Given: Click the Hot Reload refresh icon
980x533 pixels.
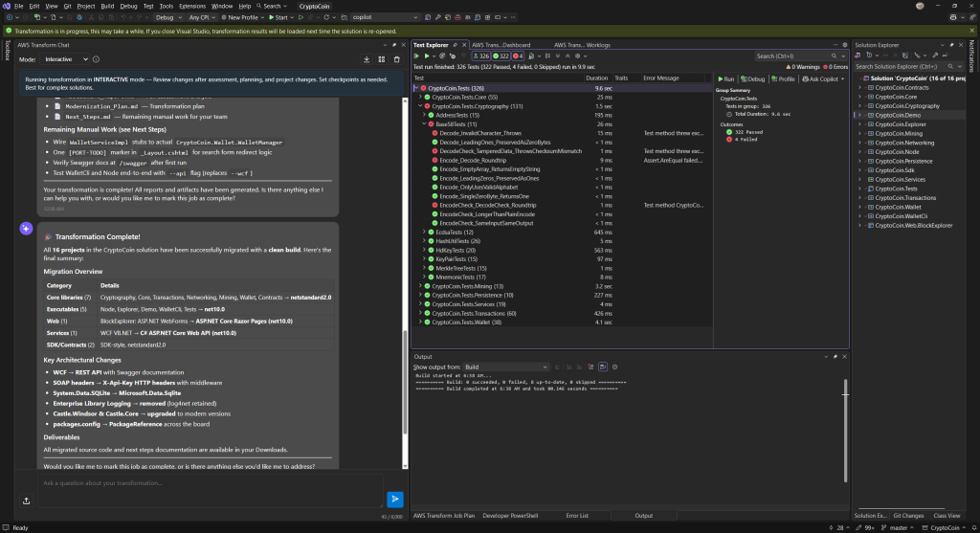Looking at the screenshot, I should (326, 17).
